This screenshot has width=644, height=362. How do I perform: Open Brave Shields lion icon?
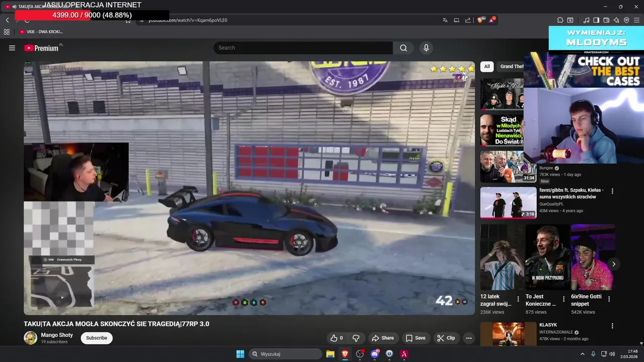pos(480,20)
